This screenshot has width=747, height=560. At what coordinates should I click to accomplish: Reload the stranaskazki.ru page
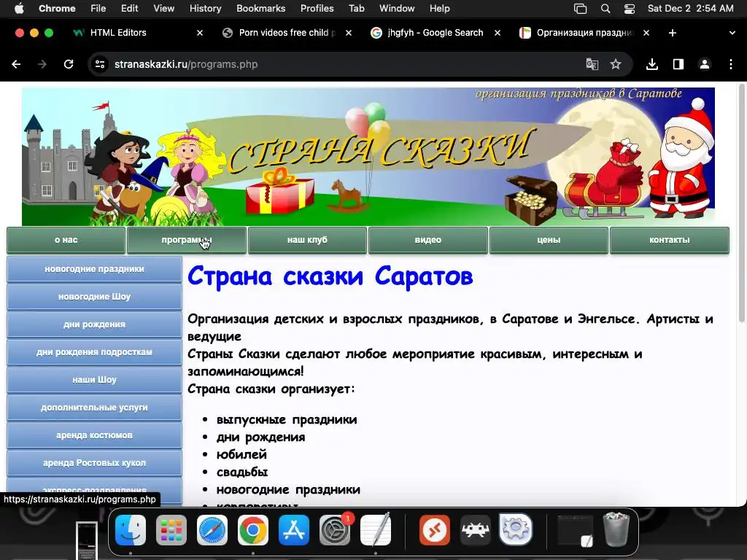pyautogui.click(x=69, y=64)
